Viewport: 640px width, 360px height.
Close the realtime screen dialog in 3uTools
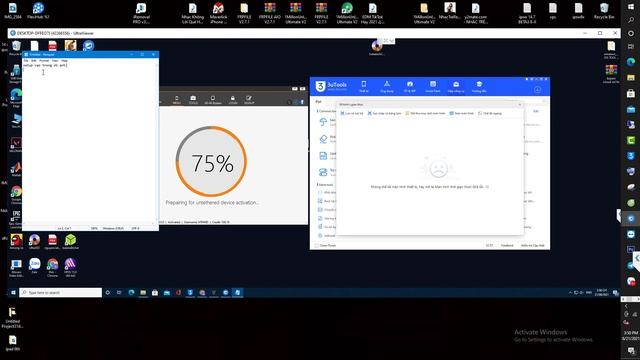coord(520,104)
